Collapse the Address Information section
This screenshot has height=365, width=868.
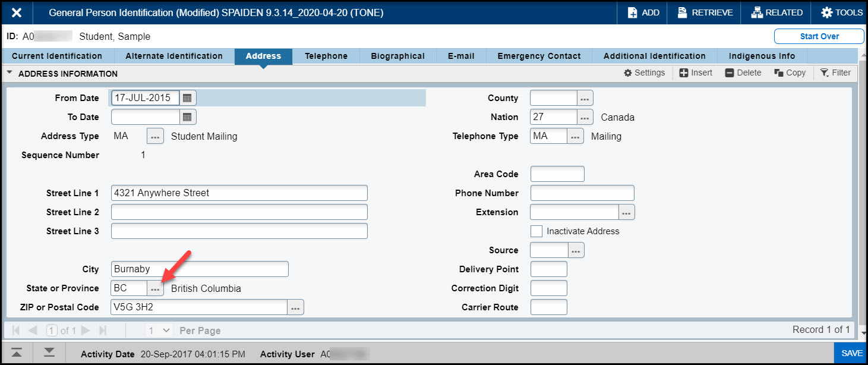(x=10, y=74)
